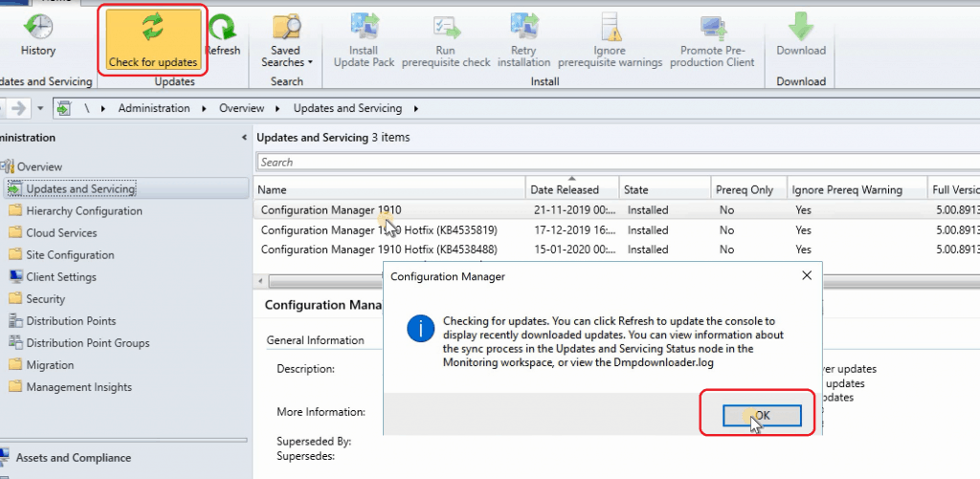Click the horizontal scrollbar left arrow
This screenshot has height=479, width=980.
pyautogui.click(x=261, y=280)
